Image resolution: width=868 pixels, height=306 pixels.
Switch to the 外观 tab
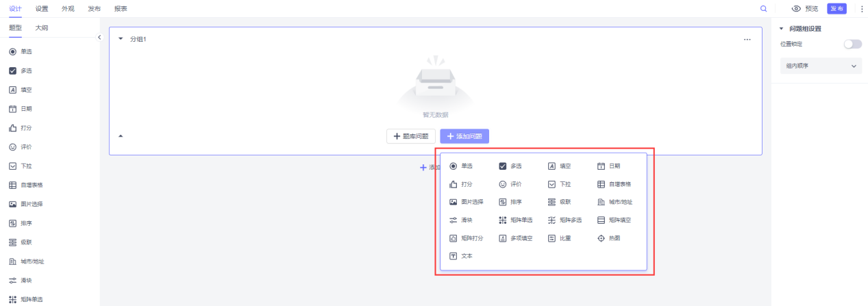tap(68, 9)
